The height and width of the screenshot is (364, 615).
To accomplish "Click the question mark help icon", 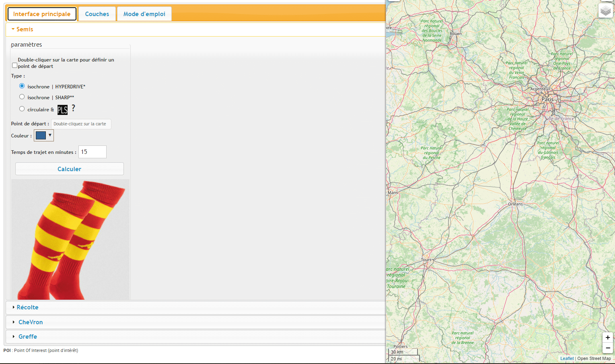I will [73, 108].
